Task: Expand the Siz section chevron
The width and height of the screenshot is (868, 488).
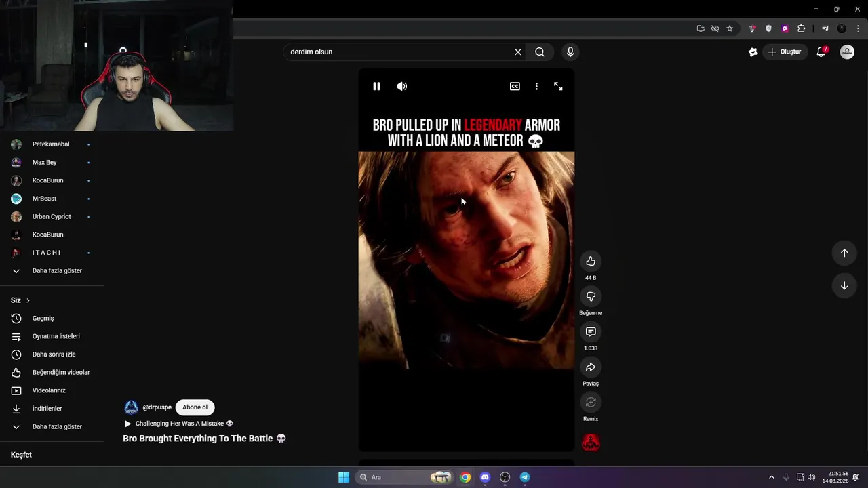Action: (28, 300)
